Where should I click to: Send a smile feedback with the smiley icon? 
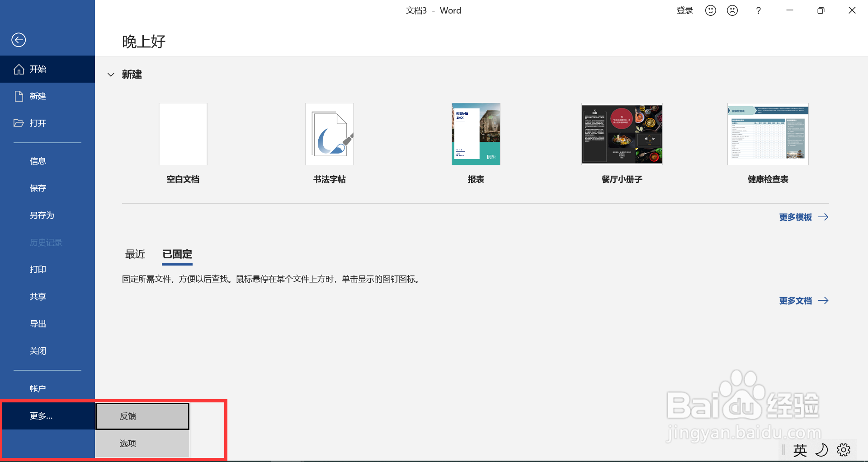tap(711, 10)
